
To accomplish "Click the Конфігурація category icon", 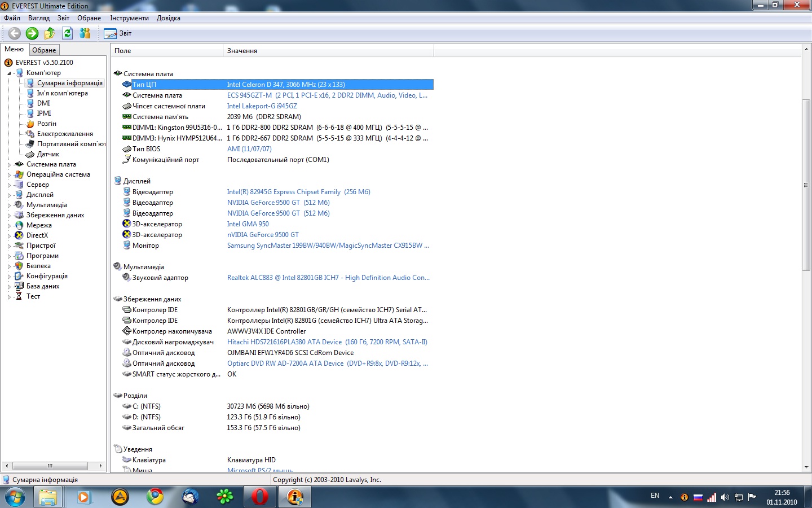I will (19, 276).
